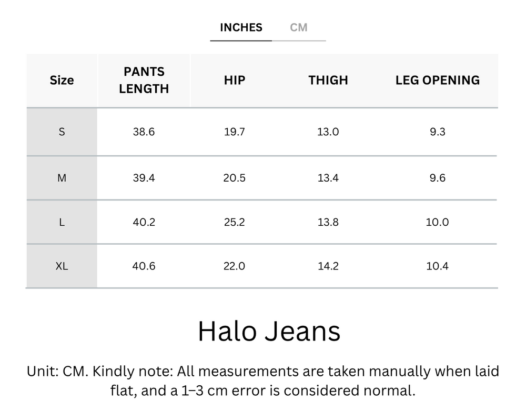Select the 22.0 hip value for size XL

234,266
